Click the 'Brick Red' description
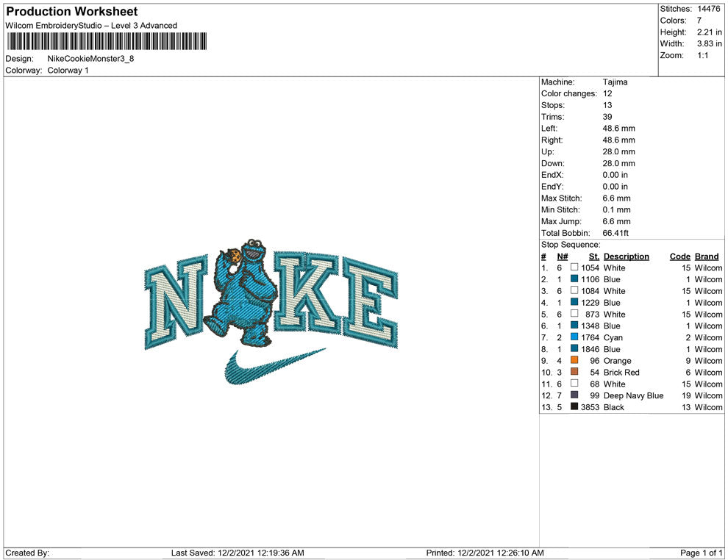The width and height of the screenshot is (728, 560). pyautogui.click(x=621, y=372)
